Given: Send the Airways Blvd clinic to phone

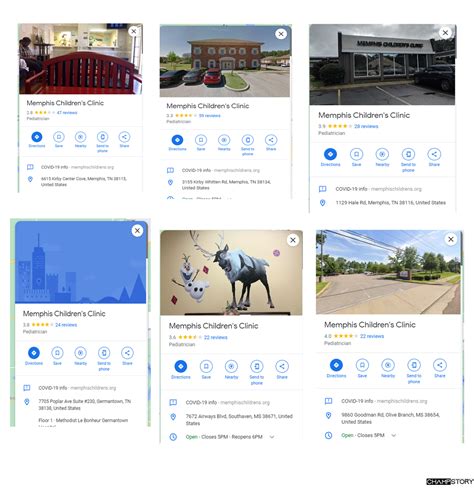Looking at the screenshot, I should (x=257, y=366).
